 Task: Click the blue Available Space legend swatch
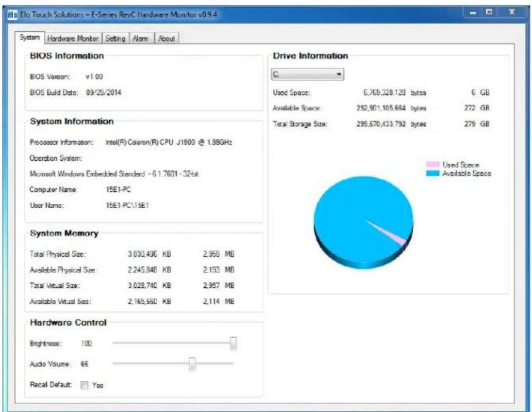coord(432,173)
